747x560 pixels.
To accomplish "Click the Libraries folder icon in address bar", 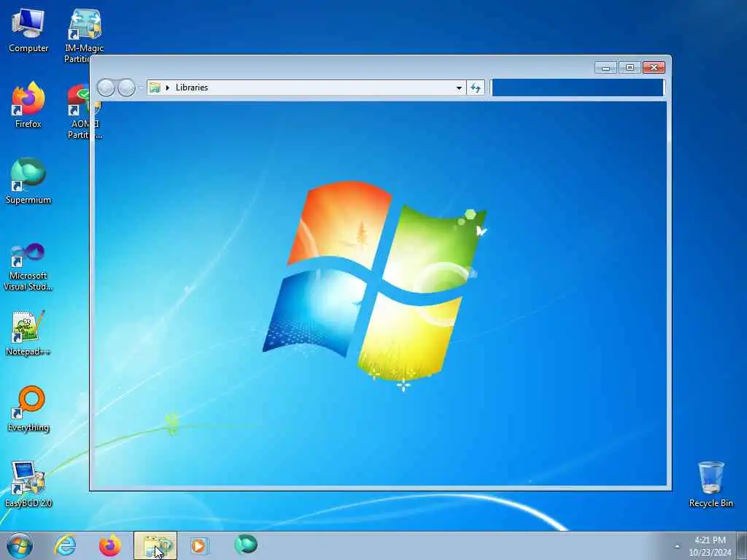I will [155, 87].
